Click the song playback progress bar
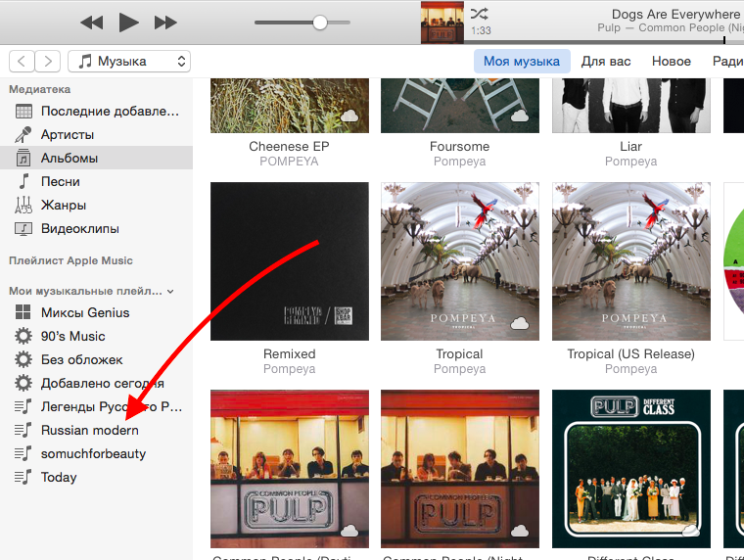The height and width of the screenshot is (560, 744). (604, 41)
